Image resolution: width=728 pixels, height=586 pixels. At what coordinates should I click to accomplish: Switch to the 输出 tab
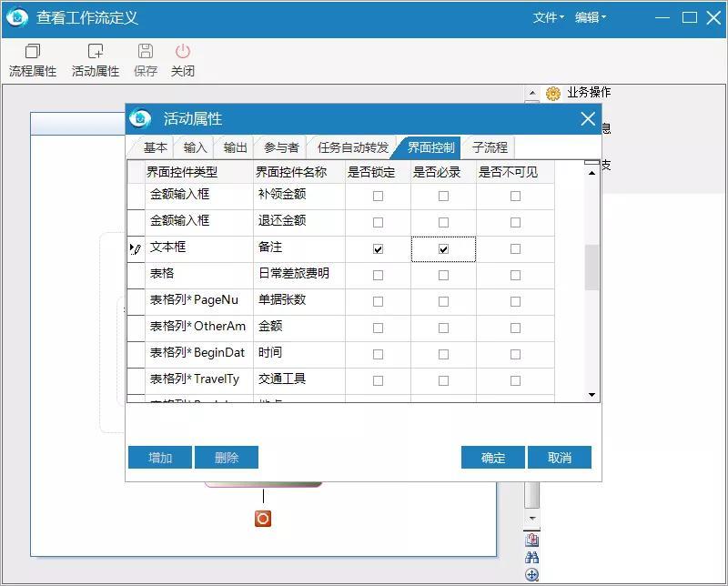(236, 147)
